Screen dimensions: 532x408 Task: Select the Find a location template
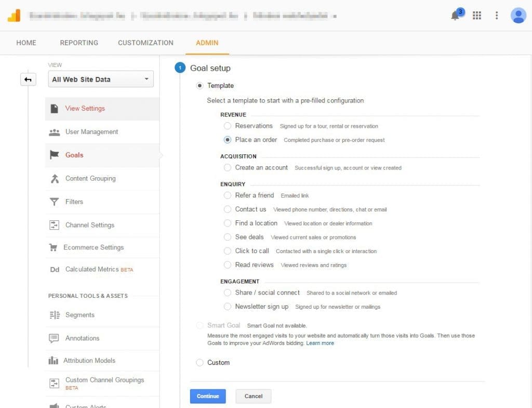228,223
